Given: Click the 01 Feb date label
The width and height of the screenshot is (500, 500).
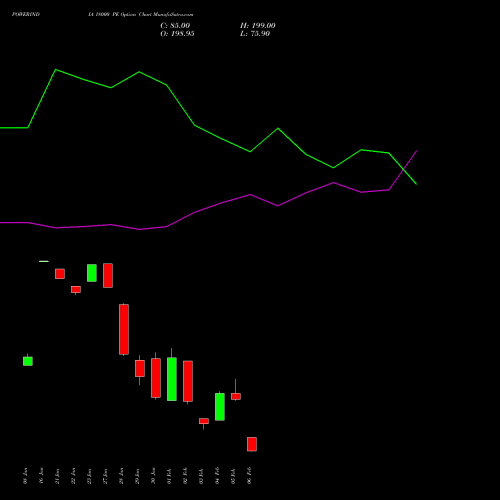Looking at the screenshot, I should point(170,476).
